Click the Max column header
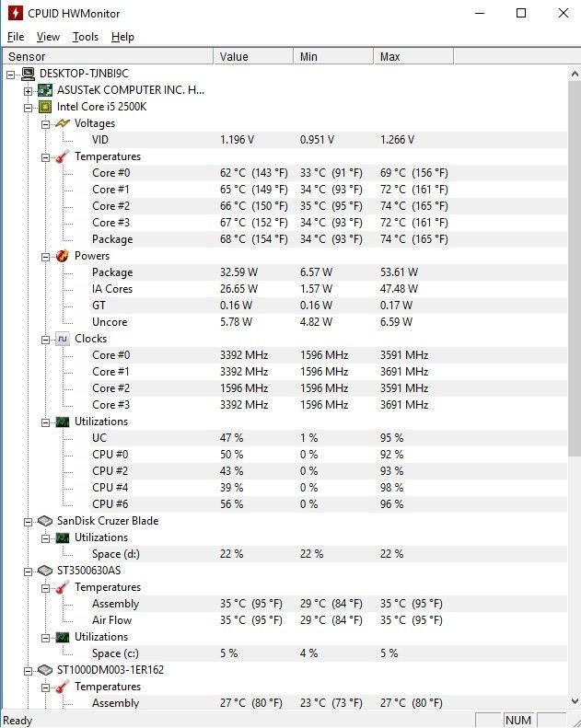This screenshot has width=581, height=728. pos(413,57)
